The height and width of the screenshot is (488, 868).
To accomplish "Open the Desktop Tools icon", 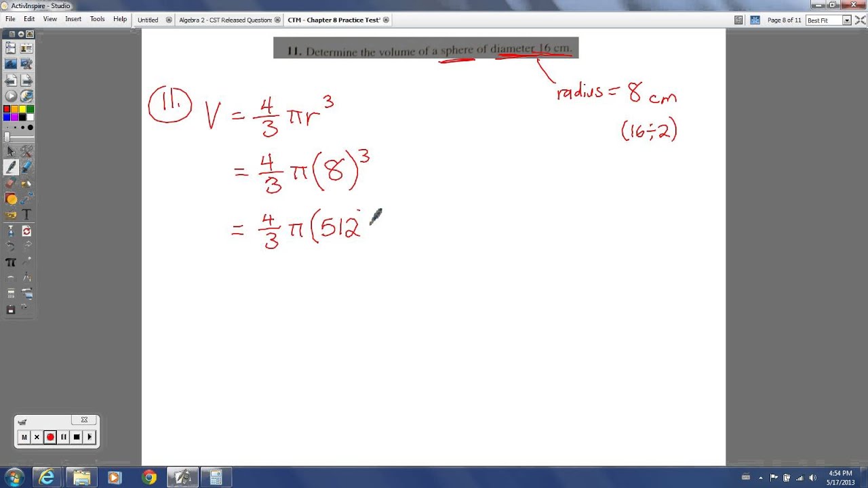I will click(26, 64).
